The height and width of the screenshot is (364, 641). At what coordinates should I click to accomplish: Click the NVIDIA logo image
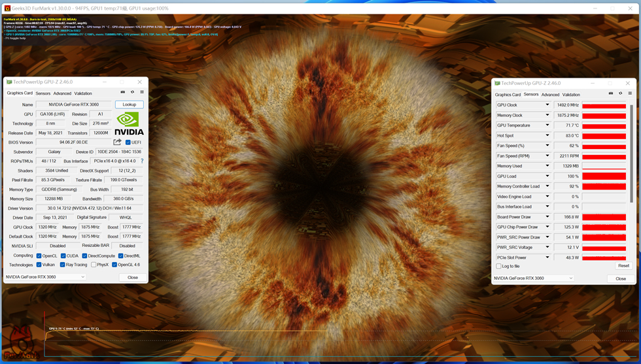pyautogui.click(x=130, y=124)
